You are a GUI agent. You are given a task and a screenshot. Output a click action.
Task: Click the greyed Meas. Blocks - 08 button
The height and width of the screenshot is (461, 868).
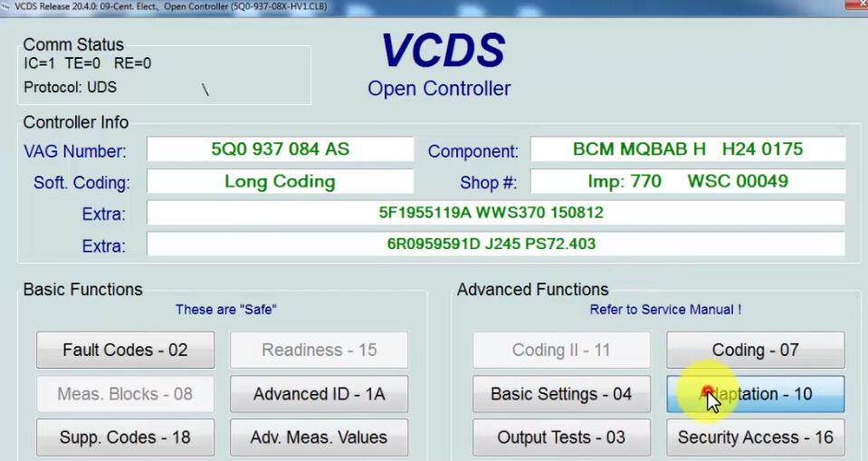pyautogui.click(x=125, y=394)
